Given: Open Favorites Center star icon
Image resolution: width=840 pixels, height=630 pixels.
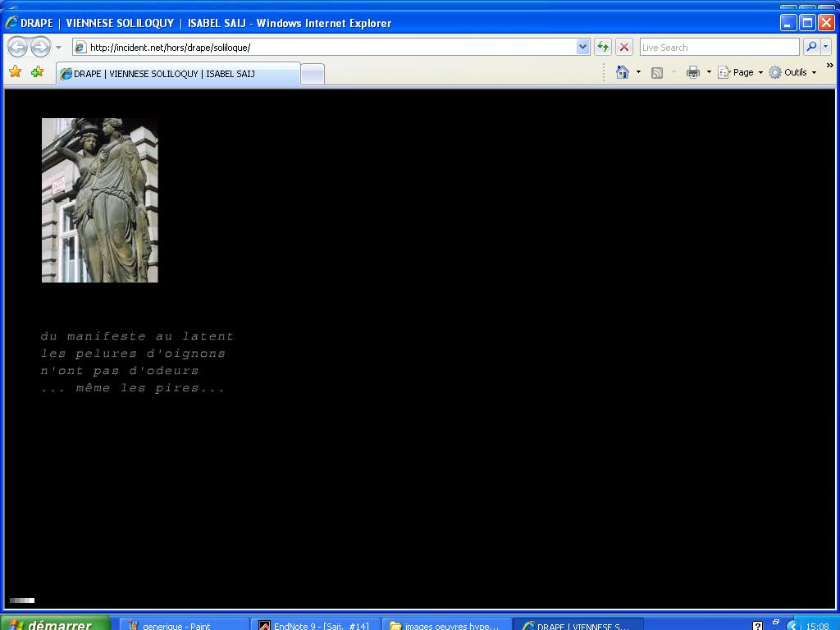Looking at the screenshot, I should pyautogui.click(x=15, y=72).
